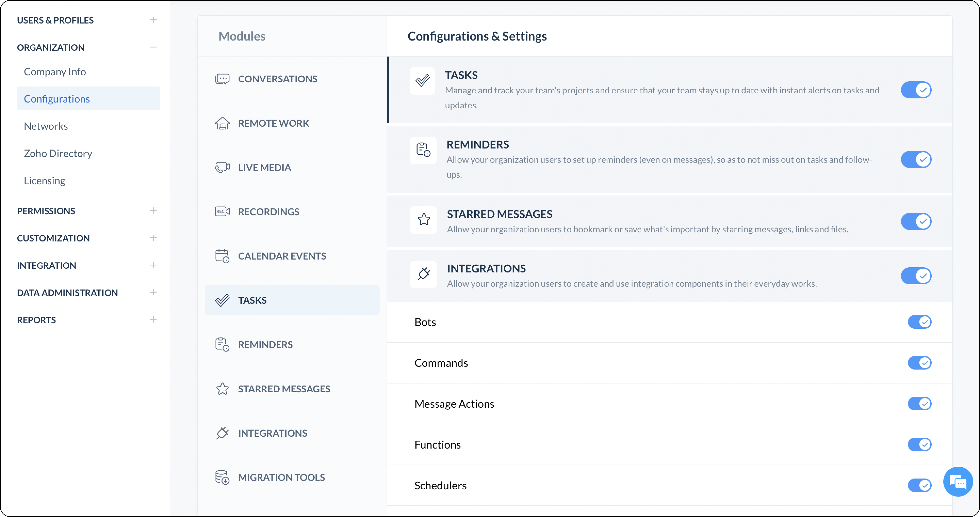Click the Reminders clipboard icon in Modules list

[x=222, y=344]
